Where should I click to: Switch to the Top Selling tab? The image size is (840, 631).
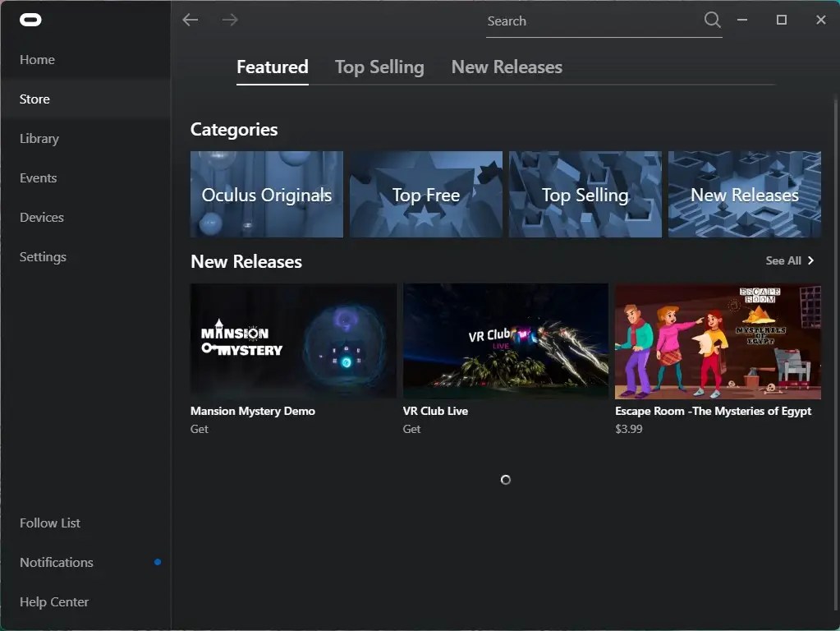click(x=379, y=67)
